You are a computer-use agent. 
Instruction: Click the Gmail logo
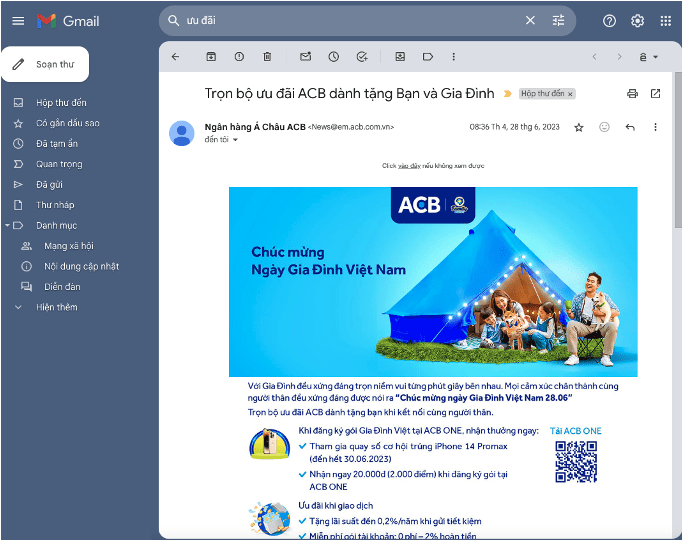click(68, 21)
